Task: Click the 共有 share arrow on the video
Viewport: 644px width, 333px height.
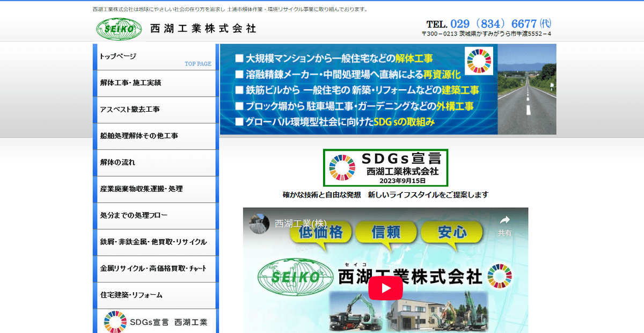Action: 504,220
